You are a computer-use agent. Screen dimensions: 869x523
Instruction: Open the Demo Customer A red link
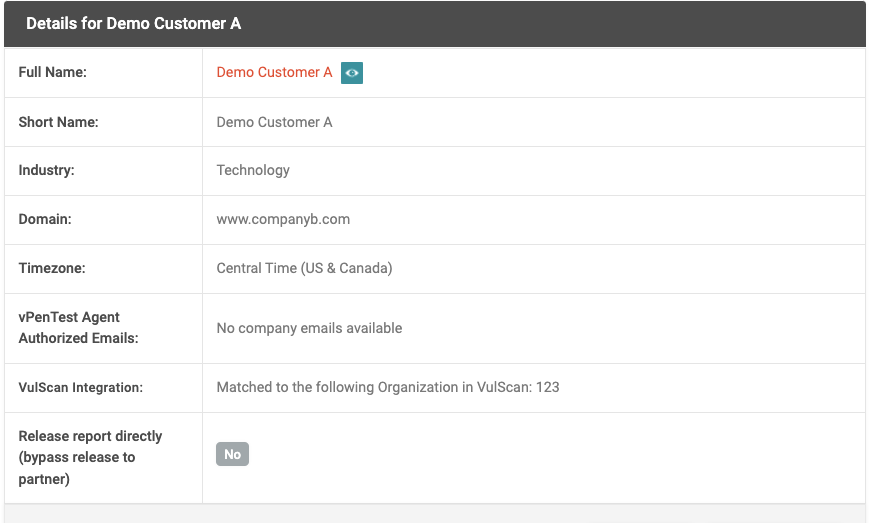[x=274, y=73]
